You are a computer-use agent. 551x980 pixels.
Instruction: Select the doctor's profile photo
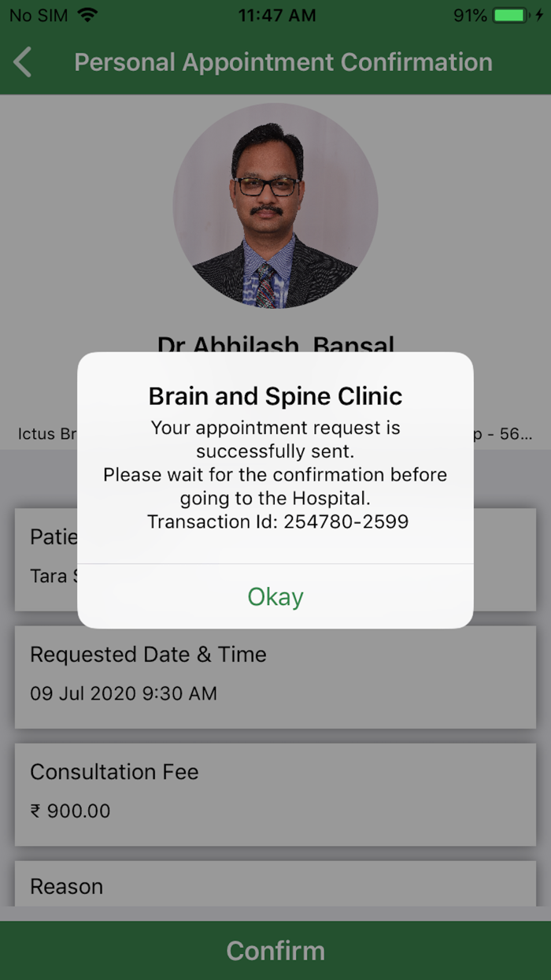coord(275,205)
